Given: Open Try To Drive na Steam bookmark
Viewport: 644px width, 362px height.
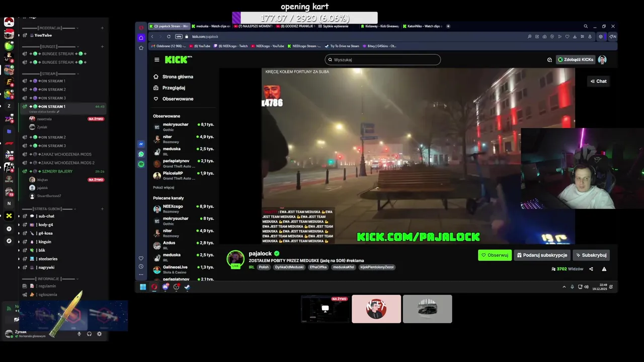Looking at the screenshot, I should tap(342, 46).
